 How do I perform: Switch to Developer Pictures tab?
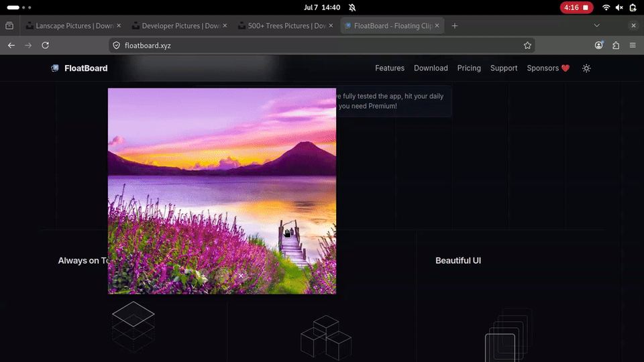[x=180, y=26]
